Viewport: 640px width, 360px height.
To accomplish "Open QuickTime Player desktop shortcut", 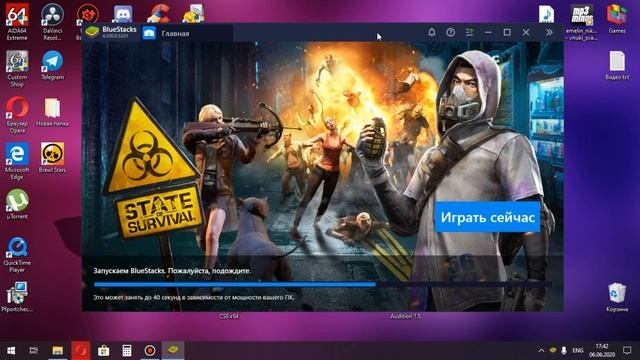I will tap(17, 254).
